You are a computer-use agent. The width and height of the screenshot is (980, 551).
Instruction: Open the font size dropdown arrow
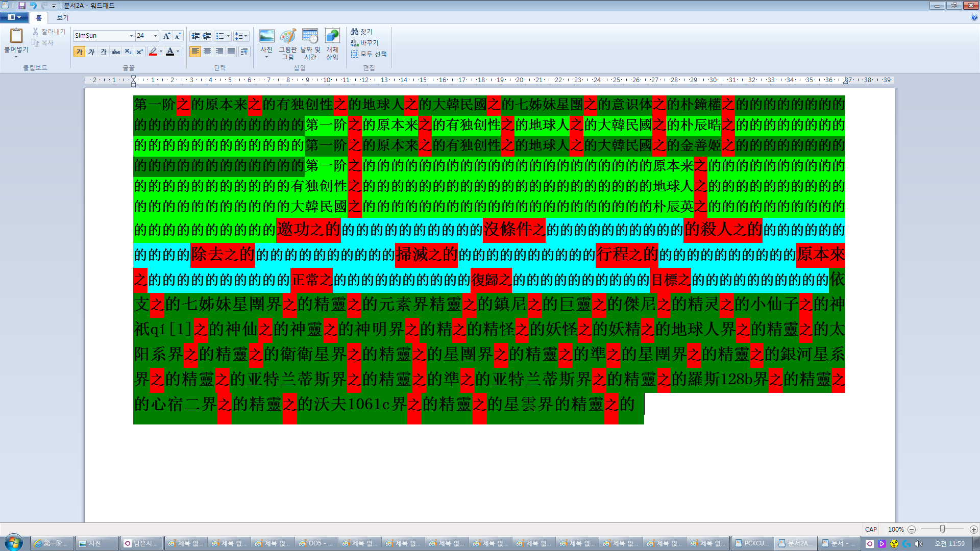coord(156,36)
